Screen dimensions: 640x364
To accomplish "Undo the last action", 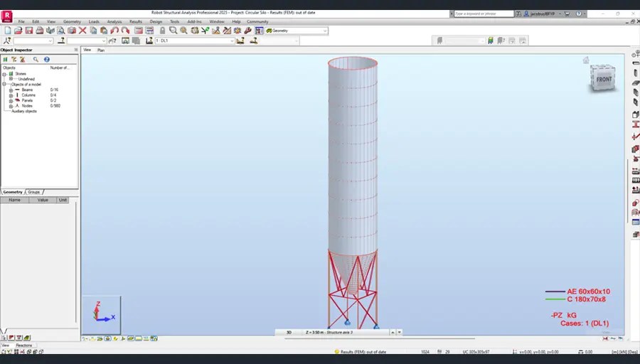I will [114, 31].
